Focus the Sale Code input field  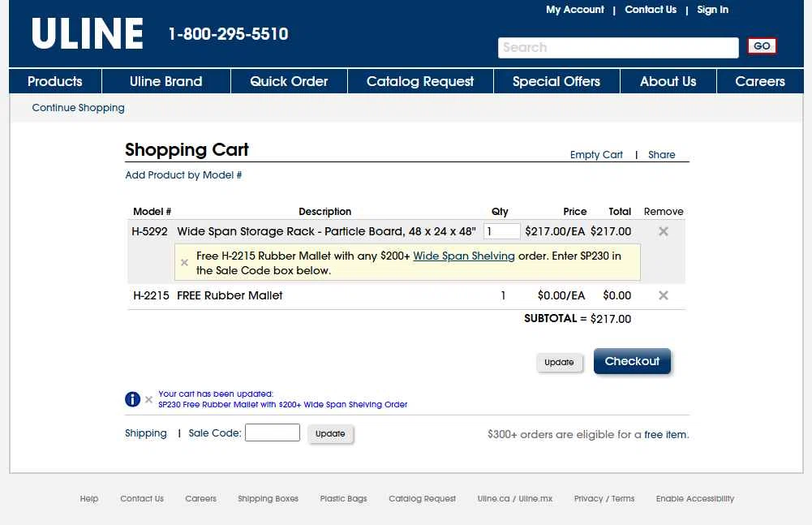point(273,433)
